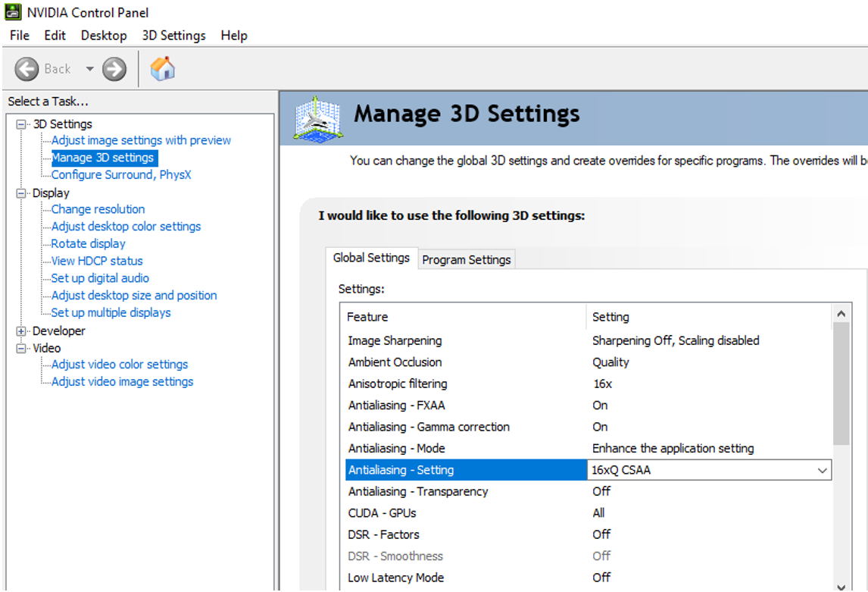Collapse the Display tree node
This screenshot has width=868, height=592.
click(x=21, y=193)
